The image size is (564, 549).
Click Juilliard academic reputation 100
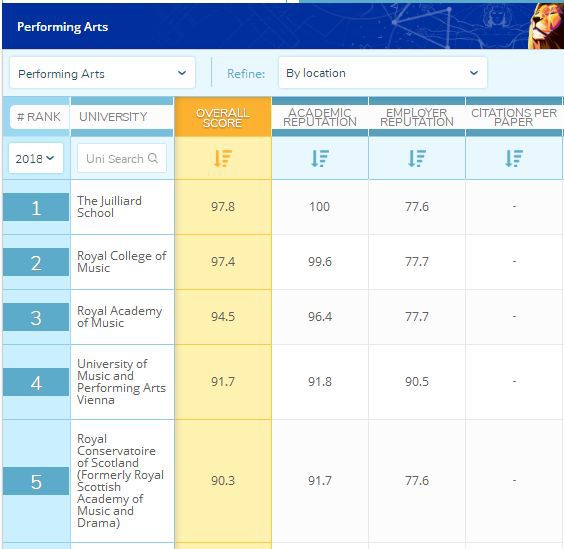319,207
